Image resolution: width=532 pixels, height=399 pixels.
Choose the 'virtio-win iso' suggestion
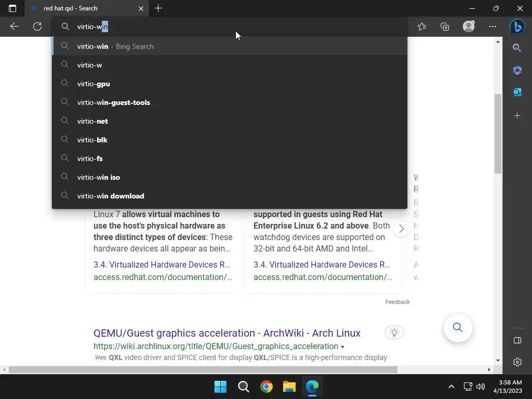(x=230, y=177)
